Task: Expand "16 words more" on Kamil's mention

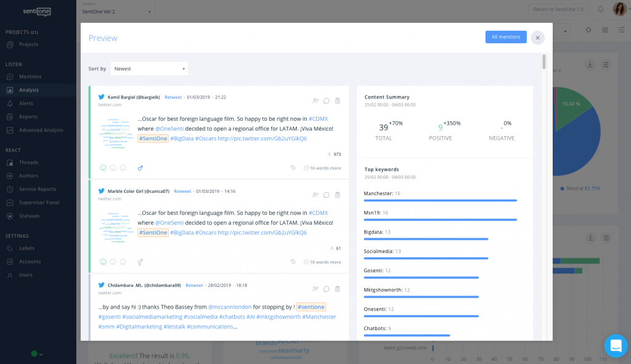Action: point(323,168)
